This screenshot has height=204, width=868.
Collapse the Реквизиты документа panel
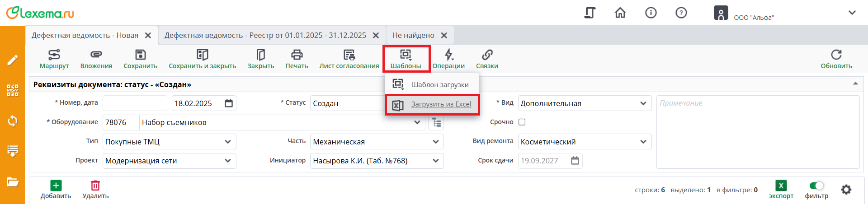pyautogui.click(x=855, y=84)
